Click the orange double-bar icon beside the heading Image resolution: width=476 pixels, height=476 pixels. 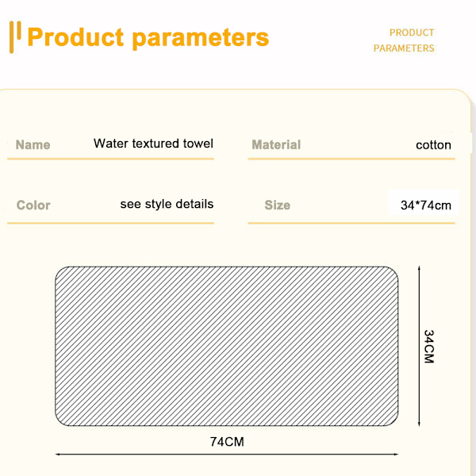[15, 37]
